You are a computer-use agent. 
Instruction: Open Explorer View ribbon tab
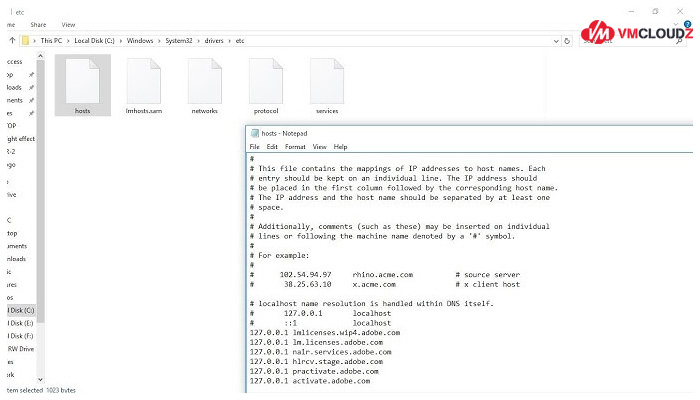[x=68, y=25]
